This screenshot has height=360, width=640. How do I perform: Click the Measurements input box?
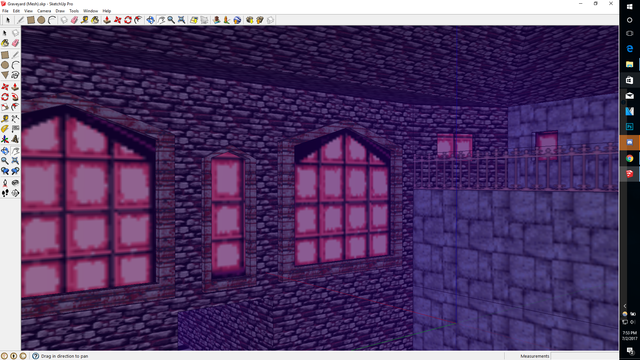(584, 356)
